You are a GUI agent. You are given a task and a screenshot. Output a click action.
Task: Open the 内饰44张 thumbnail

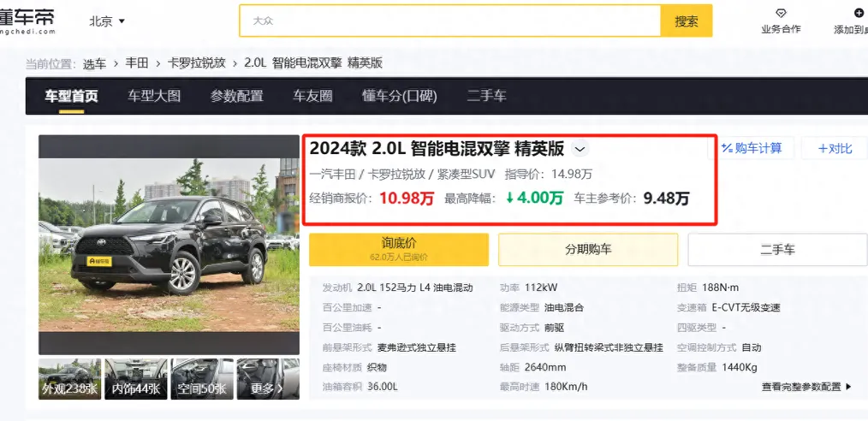point(135,379)
